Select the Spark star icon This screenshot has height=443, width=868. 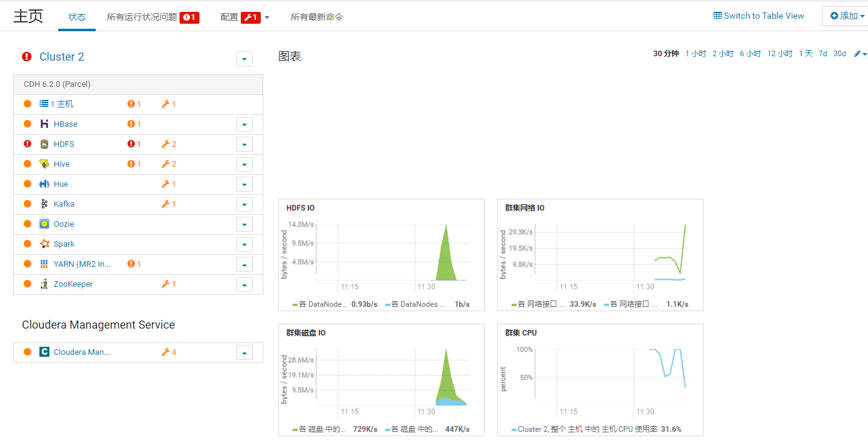(44, 244)
